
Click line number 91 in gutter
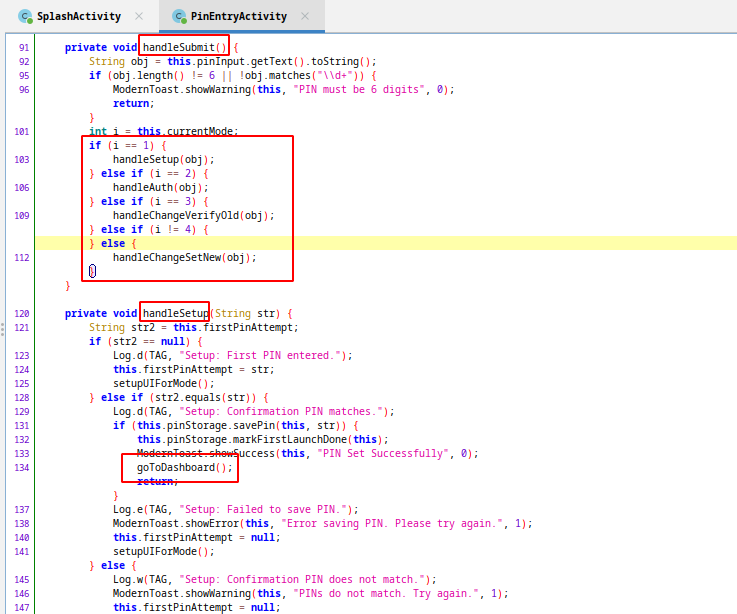[x=23, y=47]
